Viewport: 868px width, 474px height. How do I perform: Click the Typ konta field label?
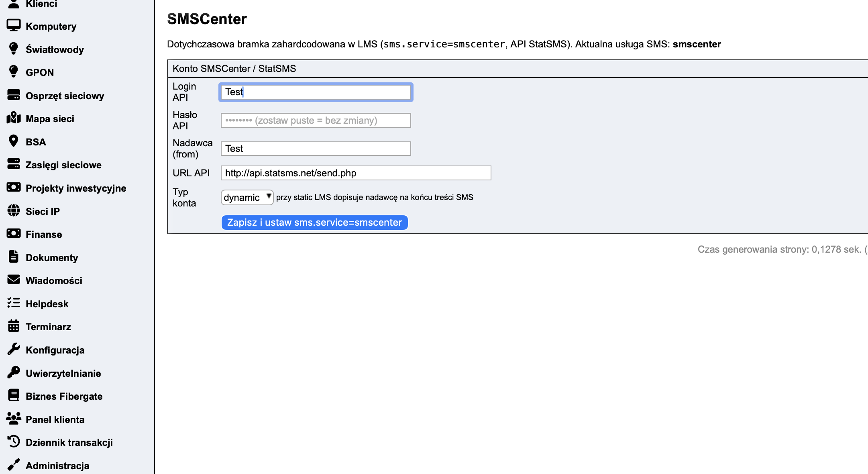tap(184, 197)
